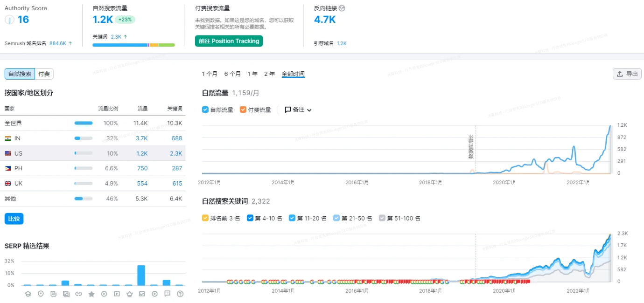The height and width of the screenshot is (303, 644).
Task: Click the link SERP feature icon
Action: (x=79, y=294)
